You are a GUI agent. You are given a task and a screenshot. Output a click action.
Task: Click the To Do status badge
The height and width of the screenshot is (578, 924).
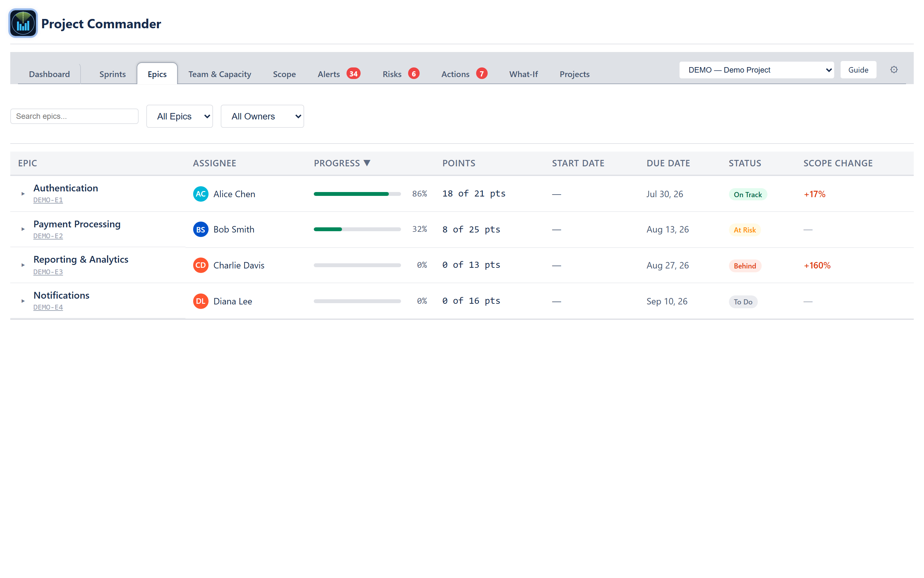(x=743, y=302)
